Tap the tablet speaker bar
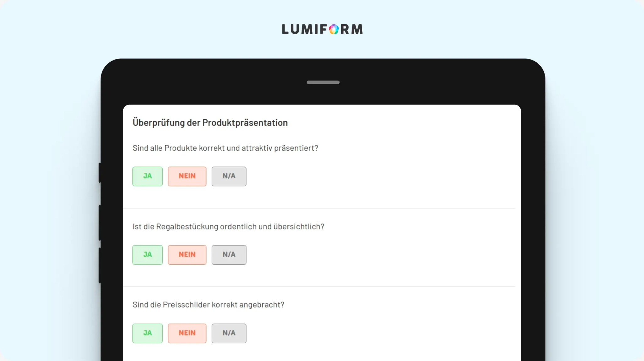The image size is (644, 361). point(323,82)
